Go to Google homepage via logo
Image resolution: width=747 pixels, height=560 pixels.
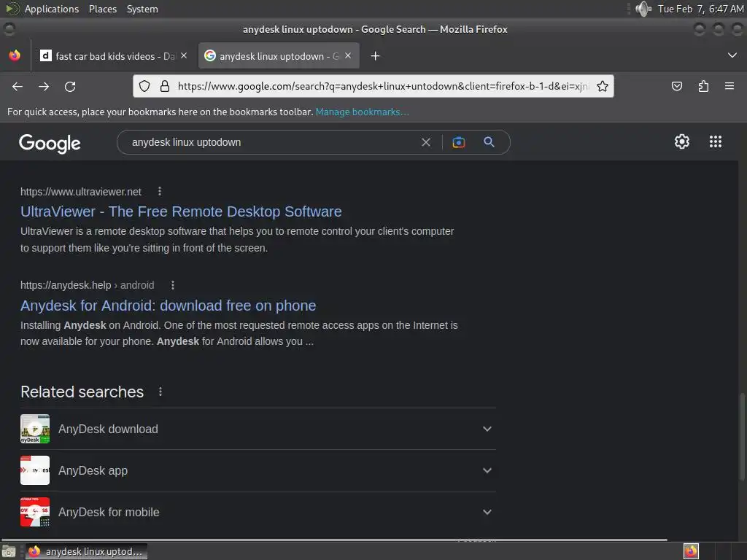pyautogui.click(x=50, y=144)
